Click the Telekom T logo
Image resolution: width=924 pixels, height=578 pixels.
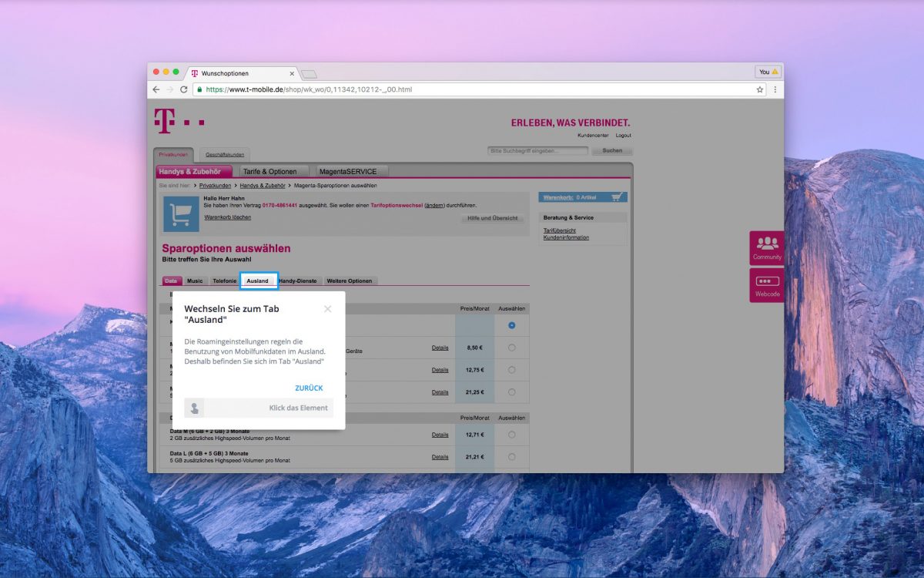coord(164,121)
